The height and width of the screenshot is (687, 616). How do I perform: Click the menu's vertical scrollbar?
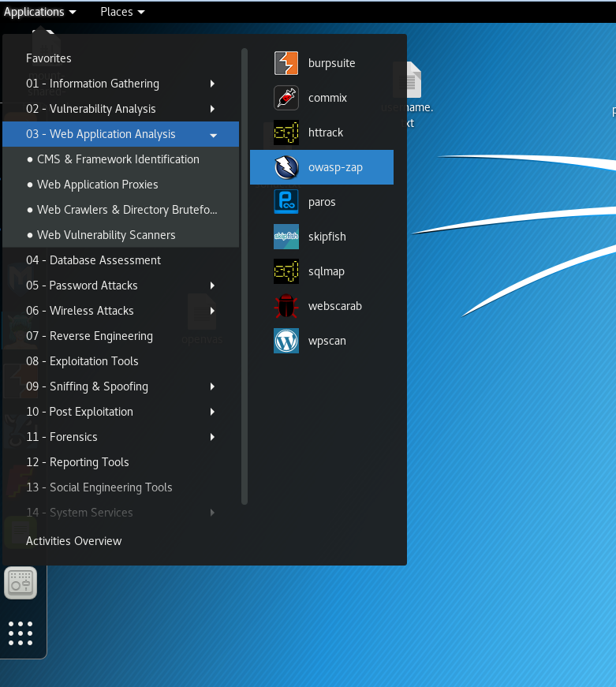245,276
